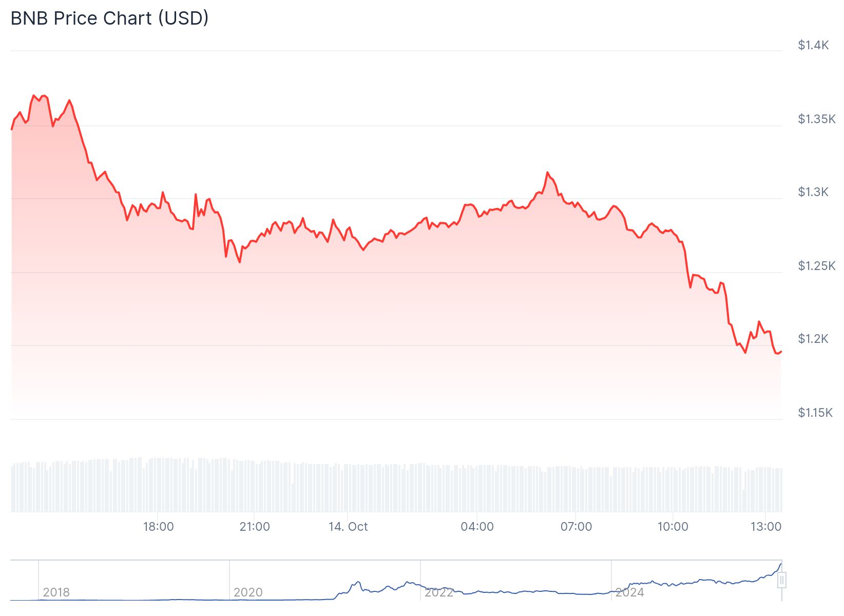This screenshot has width=844, height=616.
Task: Click the $1.4K price axis label
Action: (813, 45)
